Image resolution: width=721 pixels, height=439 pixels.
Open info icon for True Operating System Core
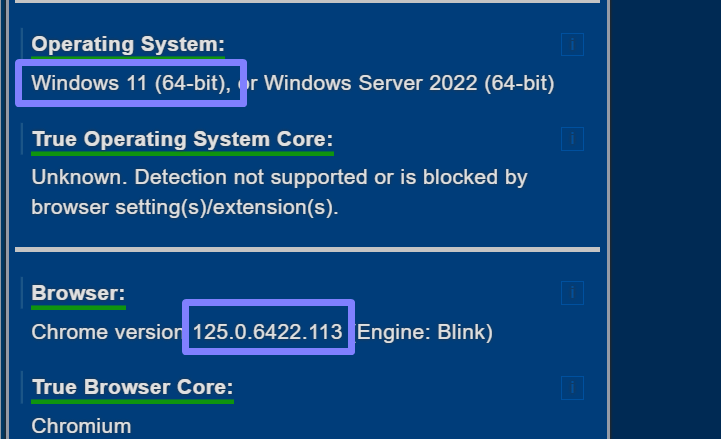572,138
